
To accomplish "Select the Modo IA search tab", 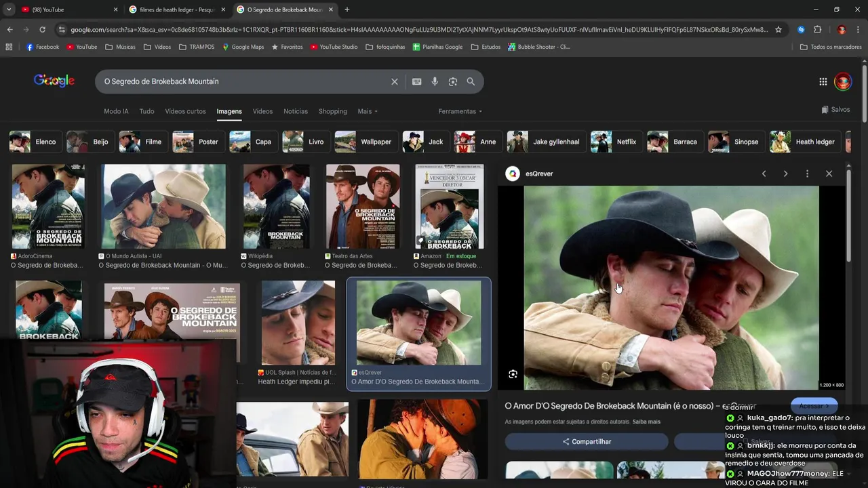I will 116,111.
